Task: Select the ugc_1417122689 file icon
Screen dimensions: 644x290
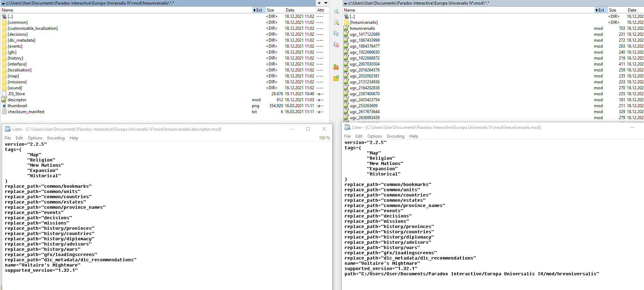Action: pos(346,34)
